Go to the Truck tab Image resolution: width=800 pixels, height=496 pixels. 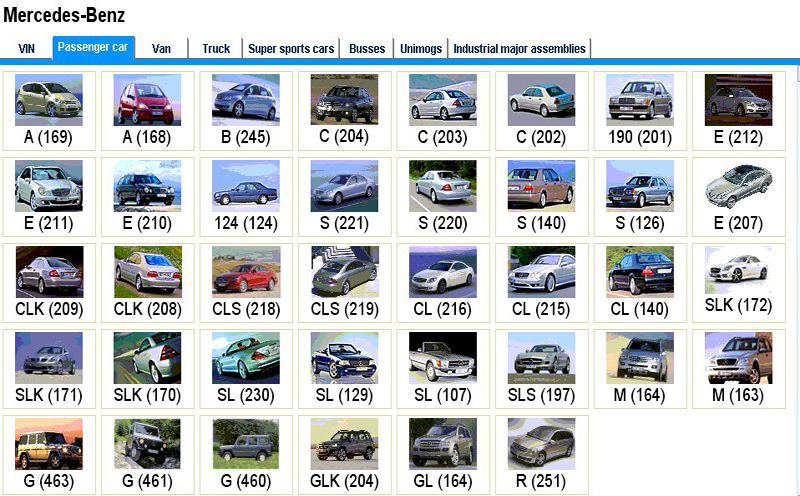216,48
